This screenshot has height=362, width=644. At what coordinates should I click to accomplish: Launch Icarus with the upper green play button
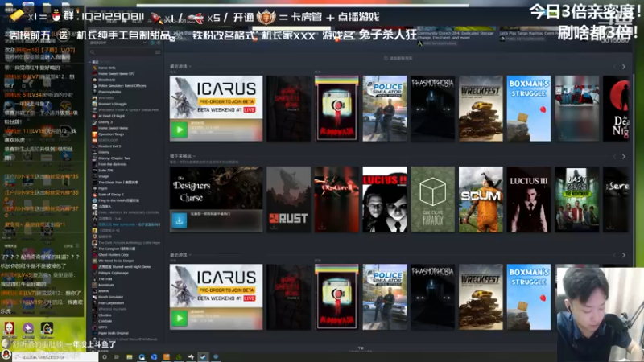click(179, 130)
